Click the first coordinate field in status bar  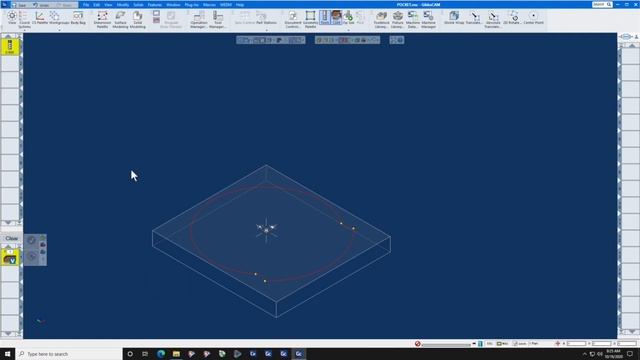(x=576, y=344)
